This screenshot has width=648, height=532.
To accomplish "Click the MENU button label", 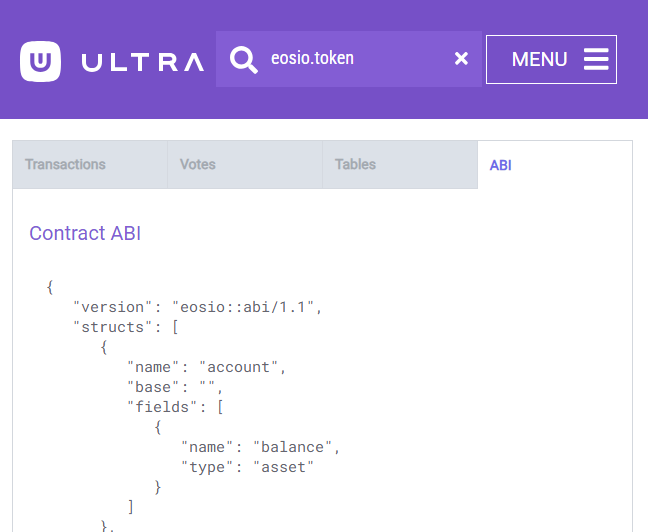I will tap(539, 59).
